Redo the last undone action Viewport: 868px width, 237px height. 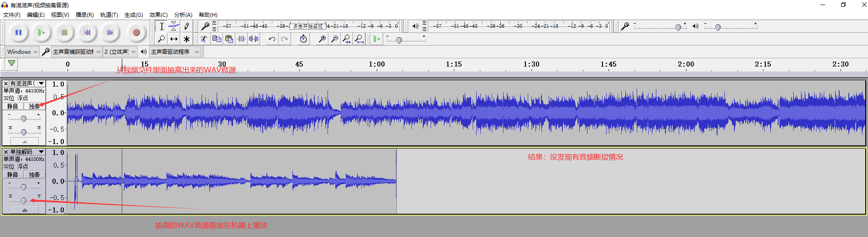tap(284, 39)
